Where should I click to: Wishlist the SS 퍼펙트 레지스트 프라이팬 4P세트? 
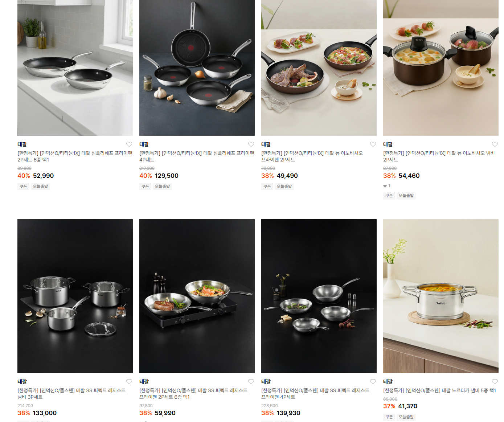tap(373, 382)
